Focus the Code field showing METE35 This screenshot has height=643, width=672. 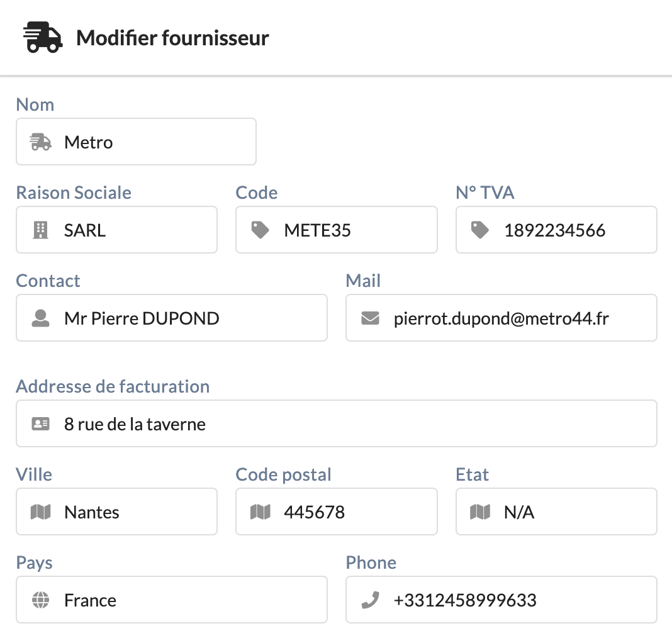coord(337,230)
